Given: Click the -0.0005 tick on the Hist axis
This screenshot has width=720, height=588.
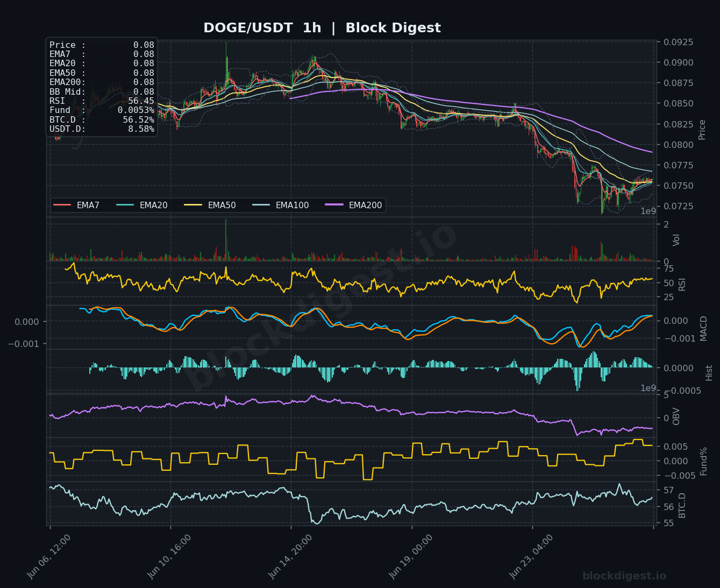Looking at the screenshot, I should click(682, 391).
